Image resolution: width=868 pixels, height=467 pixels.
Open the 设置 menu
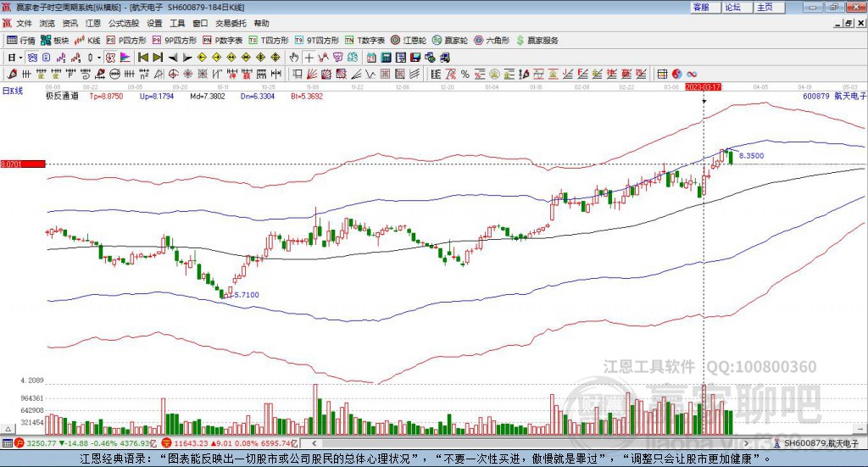coord(154,23)
